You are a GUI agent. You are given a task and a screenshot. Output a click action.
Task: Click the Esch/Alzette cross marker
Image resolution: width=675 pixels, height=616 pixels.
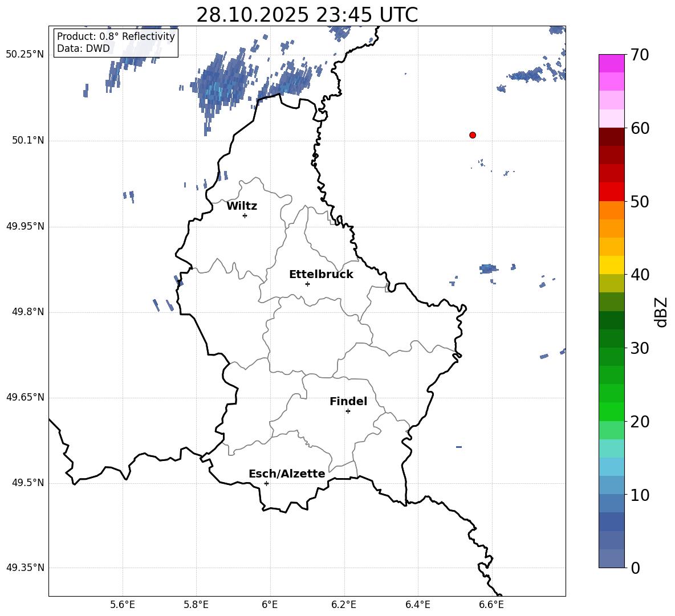pyautogui.click(x=266, y=483)
